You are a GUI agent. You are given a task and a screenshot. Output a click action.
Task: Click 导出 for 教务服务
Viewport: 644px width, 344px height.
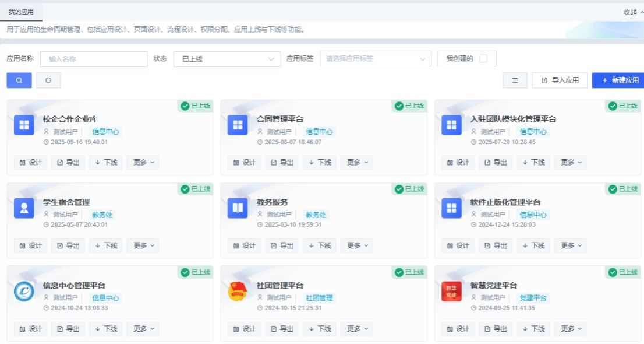(282, 245)
